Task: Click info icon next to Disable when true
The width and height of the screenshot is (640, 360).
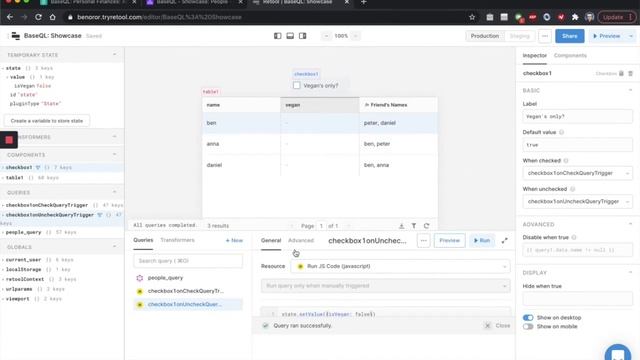Action: pos(574,237)
